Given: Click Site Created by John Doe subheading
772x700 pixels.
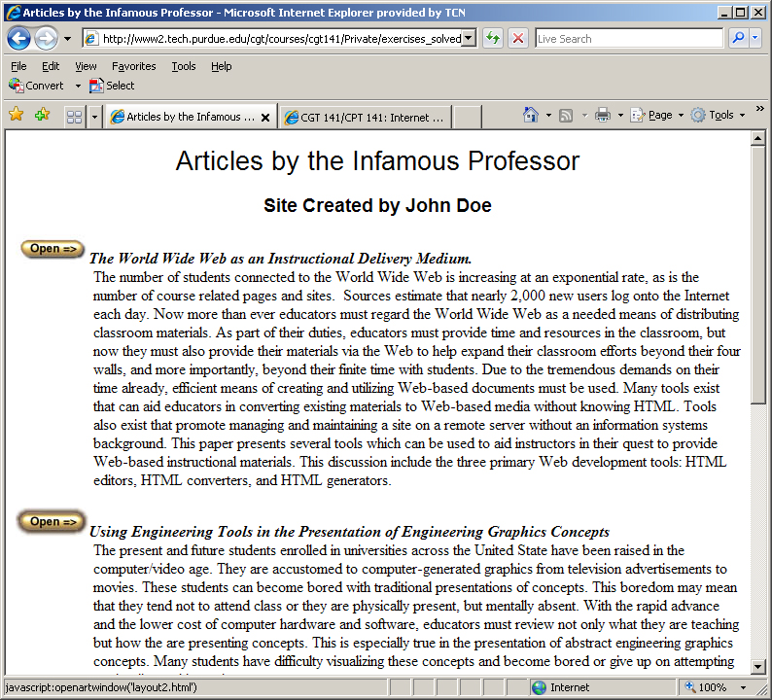Looking at the screenshot, I should tap(377, 205).
